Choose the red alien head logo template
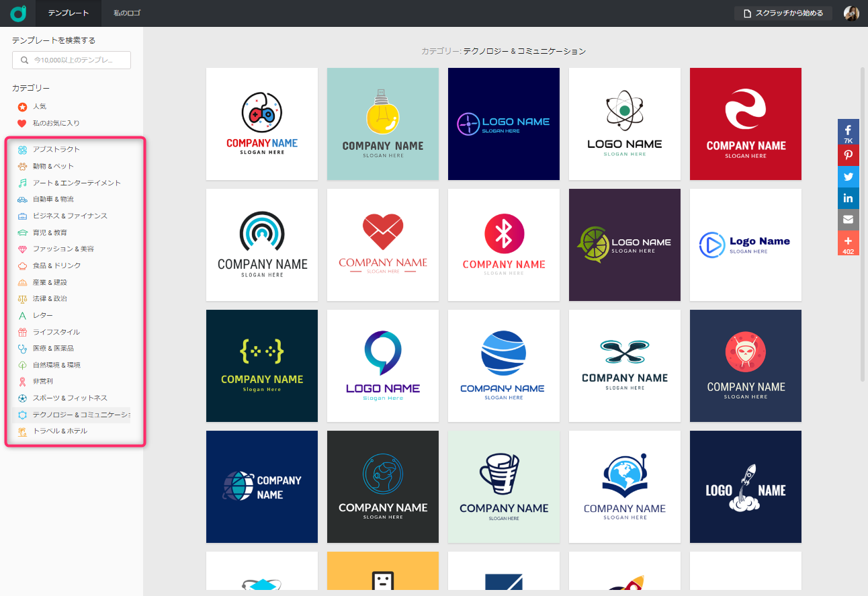 point(746,366)
